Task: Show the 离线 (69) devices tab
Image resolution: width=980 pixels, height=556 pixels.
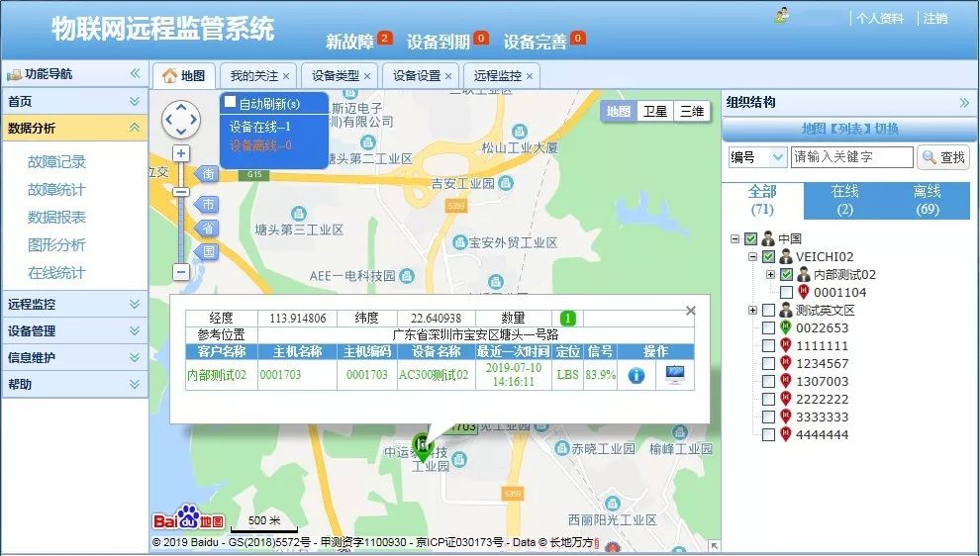Action: point(927,201)
